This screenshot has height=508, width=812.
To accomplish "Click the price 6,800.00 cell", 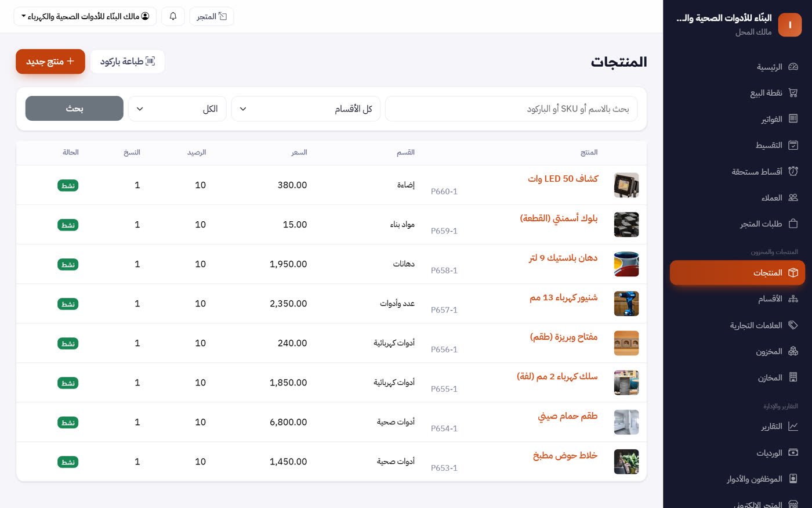I will point(288,422).
